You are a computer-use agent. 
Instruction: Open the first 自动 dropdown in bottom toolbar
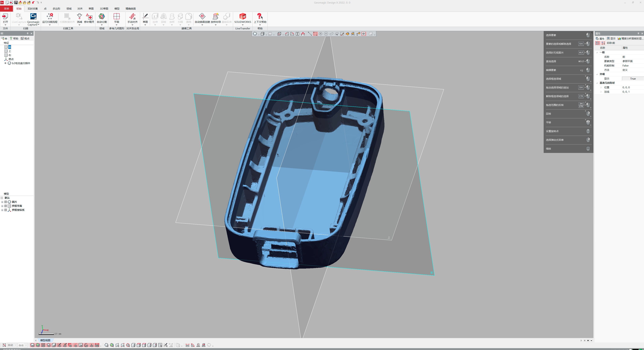12,345
